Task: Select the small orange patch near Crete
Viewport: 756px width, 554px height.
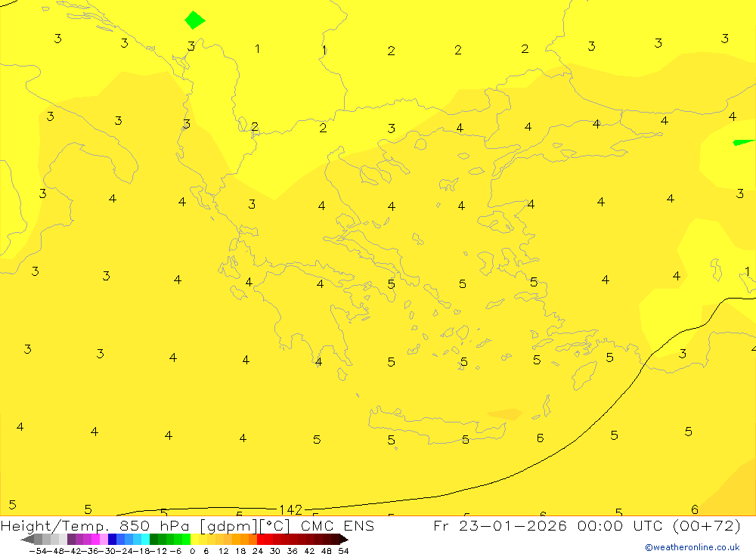Action: (504, 413)
